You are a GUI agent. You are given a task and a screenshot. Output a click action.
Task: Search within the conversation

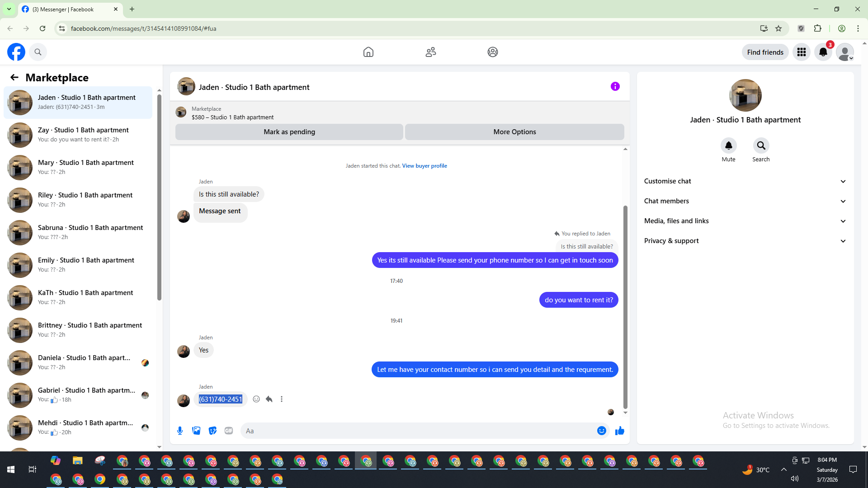coord(761,145)
